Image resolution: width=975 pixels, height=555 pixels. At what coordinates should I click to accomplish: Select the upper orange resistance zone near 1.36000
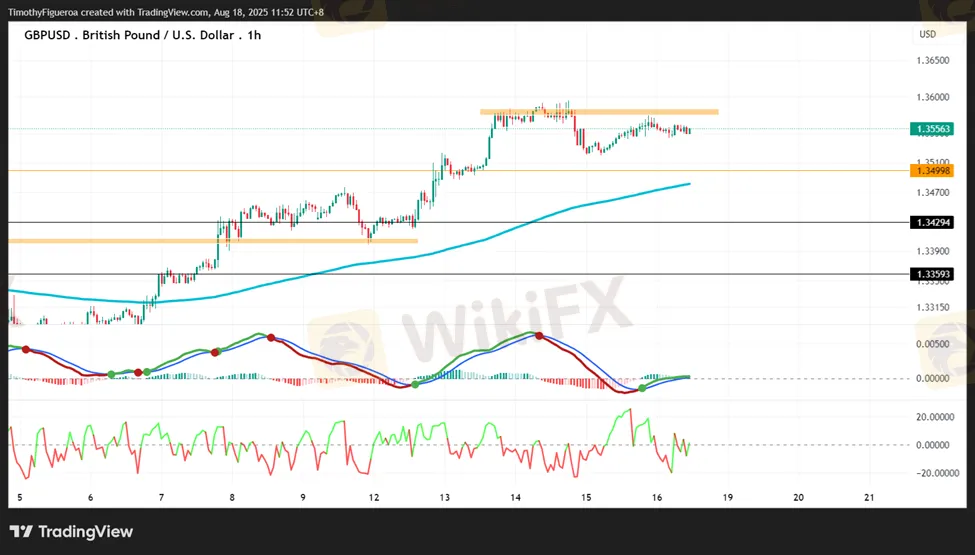(598, 111)
